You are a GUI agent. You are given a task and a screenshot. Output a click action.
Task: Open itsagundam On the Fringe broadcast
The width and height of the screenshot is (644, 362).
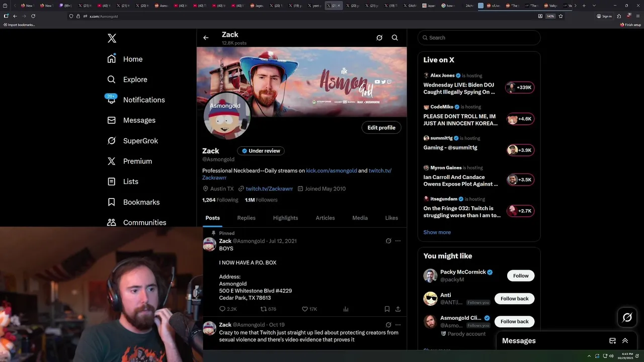coord(479,209)
